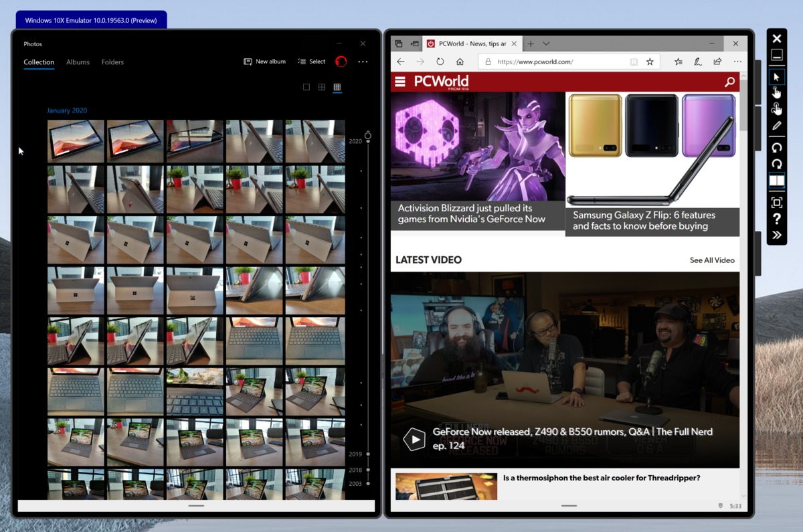Switch to Folders tab in Photos
Image resolution: width=803 pixels, height=532 pixels.
(112, 62)
